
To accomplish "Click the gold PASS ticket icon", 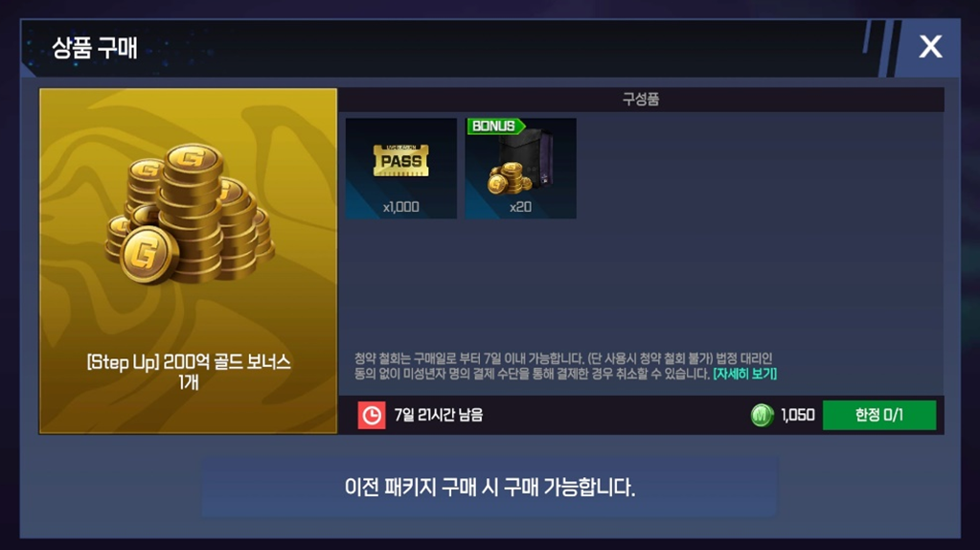I will click(400, 161).
